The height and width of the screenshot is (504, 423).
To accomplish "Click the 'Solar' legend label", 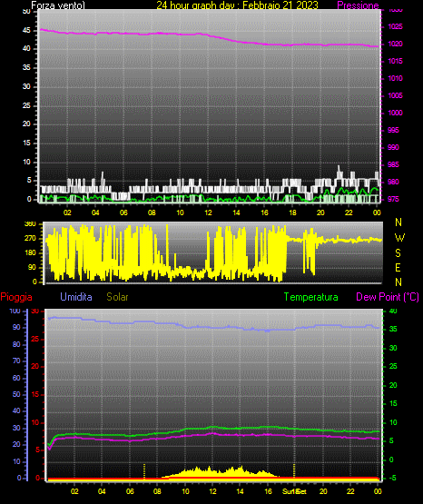I will click(118, 297).
